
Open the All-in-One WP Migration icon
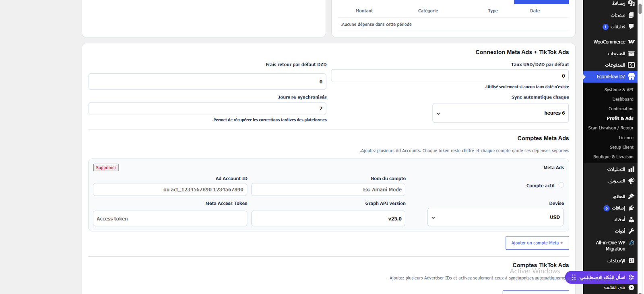click(x=631, y=243)
